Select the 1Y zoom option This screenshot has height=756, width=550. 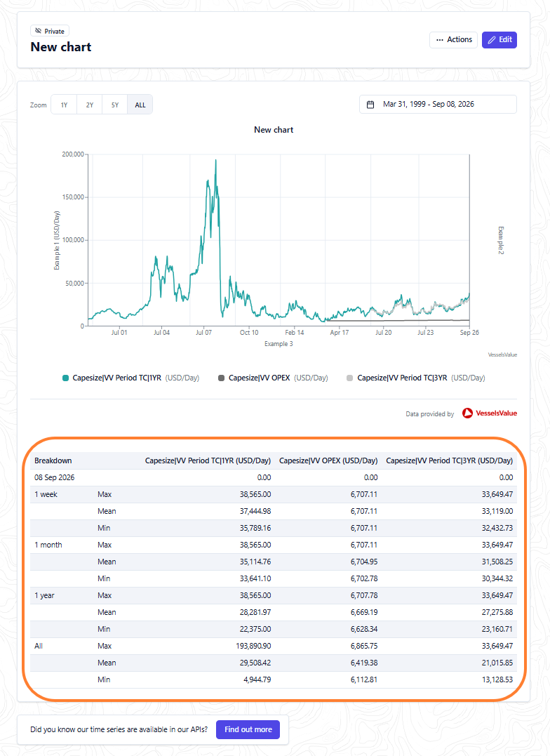(x=64, y=105)
